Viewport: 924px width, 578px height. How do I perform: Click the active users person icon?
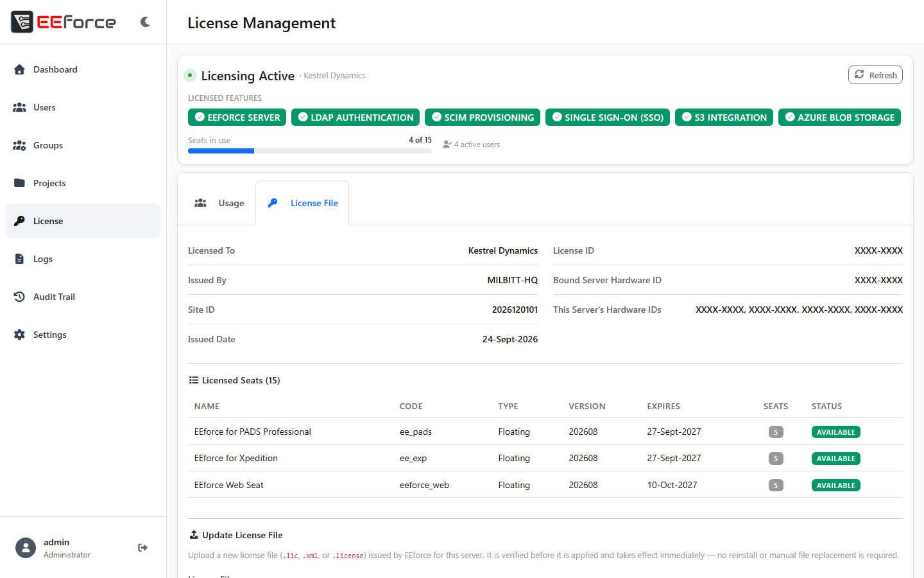coord(447,144)
